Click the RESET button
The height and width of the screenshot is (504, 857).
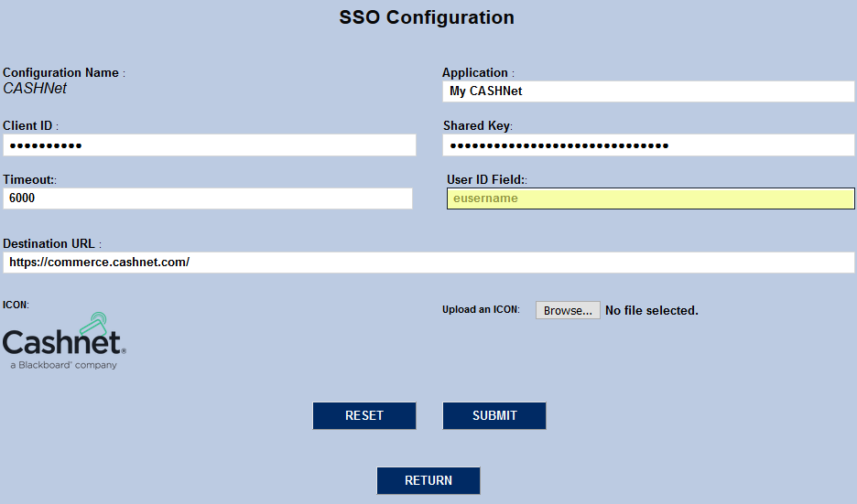tap(364, 415)
